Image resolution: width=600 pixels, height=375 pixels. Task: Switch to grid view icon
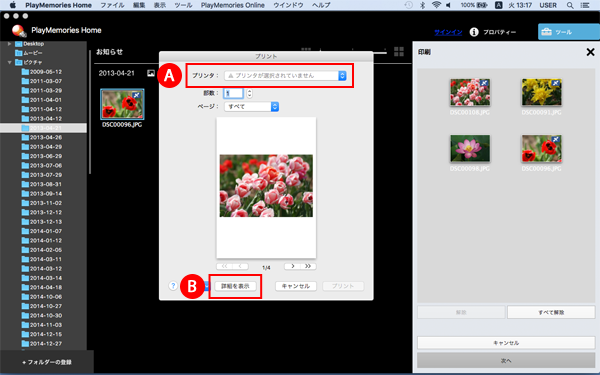399,52
